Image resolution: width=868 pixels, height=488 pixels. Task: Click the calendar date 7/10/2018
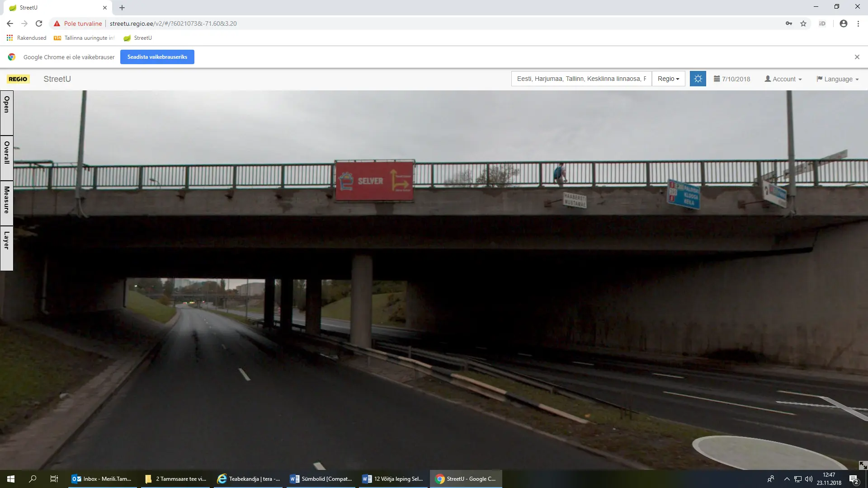[x=732, y=79]
